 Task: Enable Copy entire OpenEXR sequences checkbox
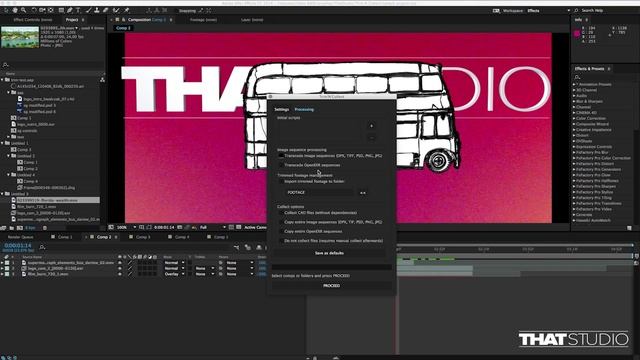click(281, 231)
